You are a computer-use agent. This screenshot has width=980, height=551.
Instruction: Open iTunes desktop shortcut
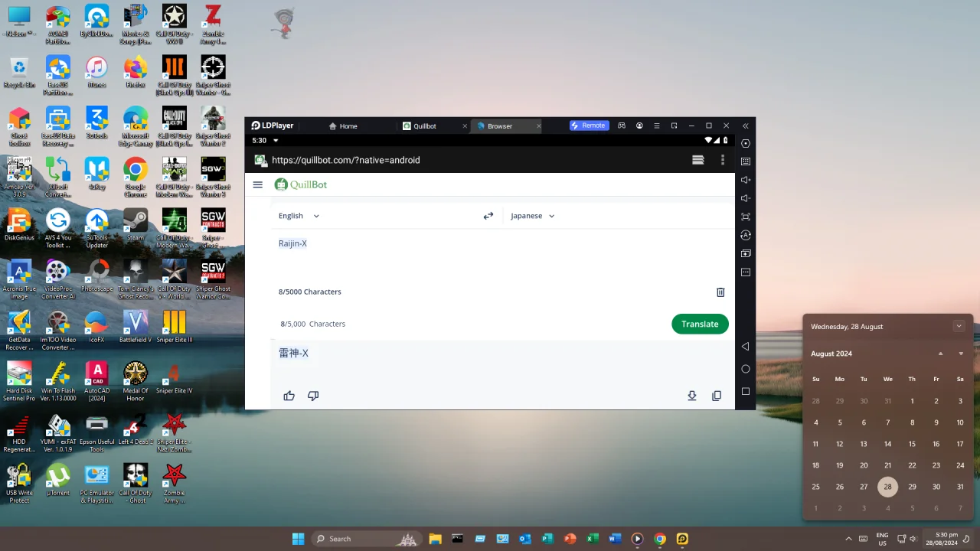(96, 72)
